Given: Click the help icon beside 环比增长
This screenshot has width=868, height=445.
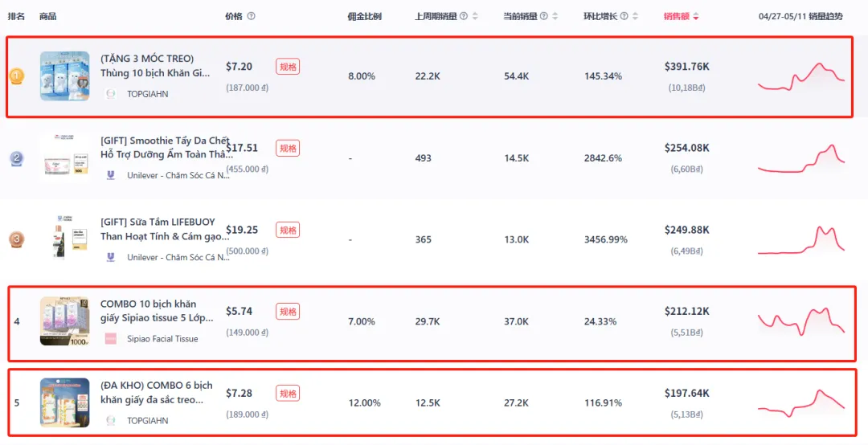Looking at the screenshot, I should point(624,16).
